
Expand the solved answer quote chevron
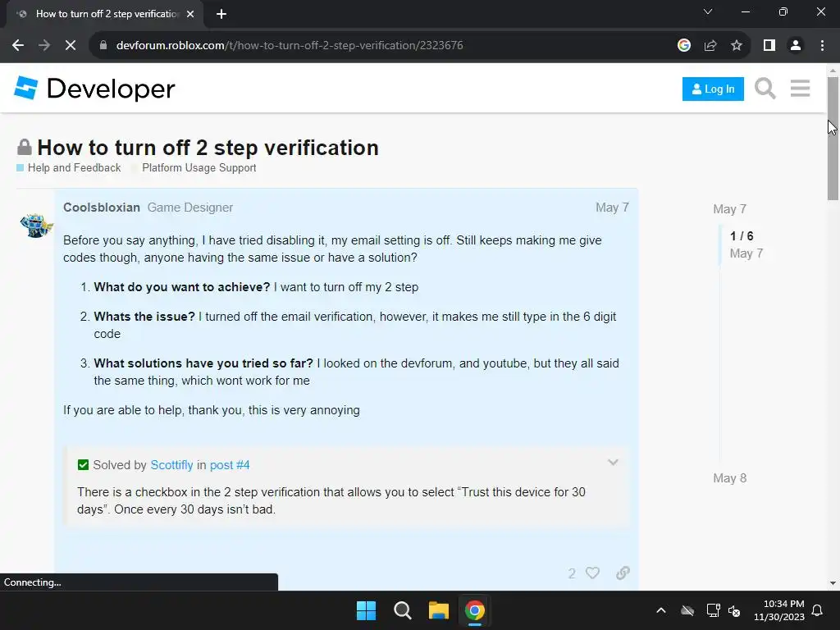coord(613,463)
